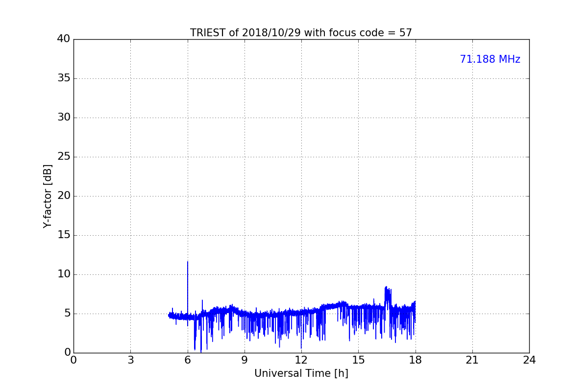This screenshot has height=392, width=588.
Task: Click the y-axis tick label 40
Action: point(63,39)
